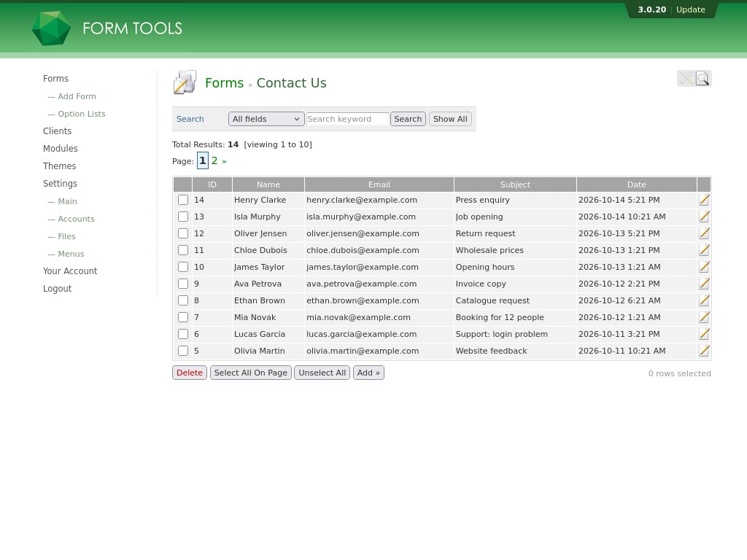Screen dimensions: 747x560
Task: Click the Show All button
Action: [450, 119]
